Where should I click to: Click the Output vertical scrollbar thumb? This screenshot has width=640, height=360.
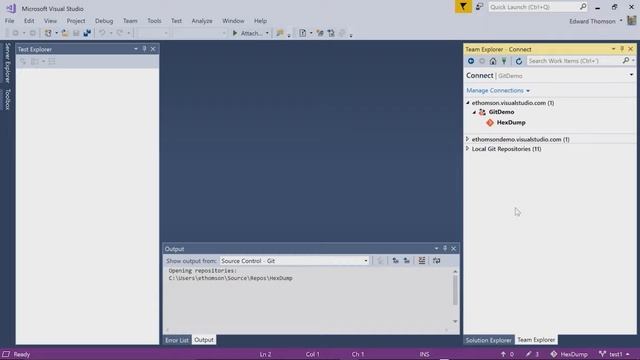[x=455, y=290]
